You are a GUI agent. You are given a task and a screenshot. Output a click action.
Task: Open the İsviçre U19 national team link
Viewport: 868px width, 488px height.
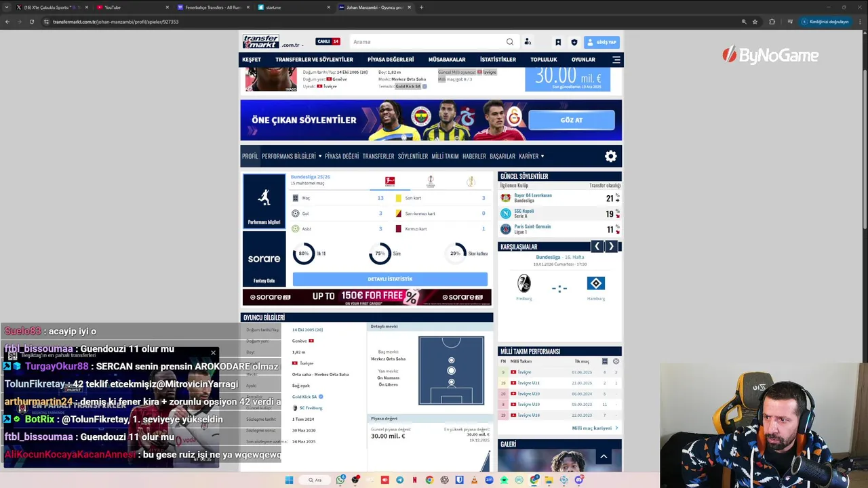529,405
